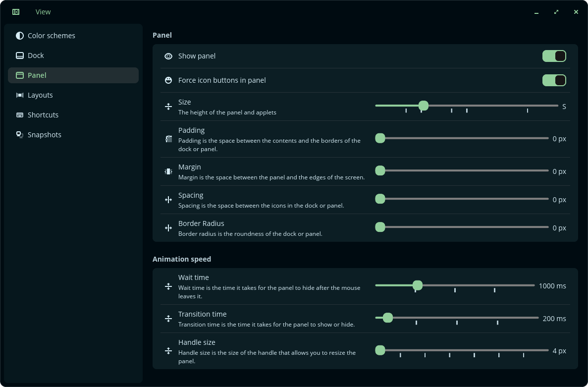Turn off Force icon buttons in panel
Viewport: 588px width, 387px height.
click(x=554, y=80)
